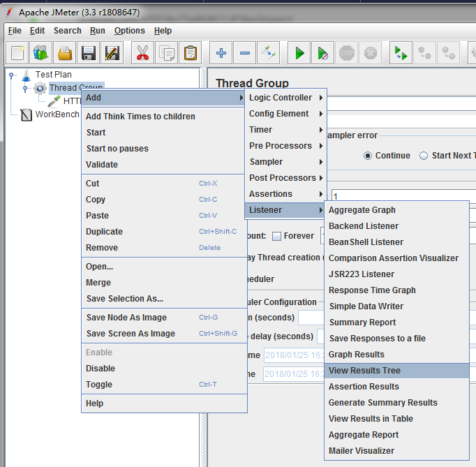Select the WorkBench tree item

click(57, 114)
